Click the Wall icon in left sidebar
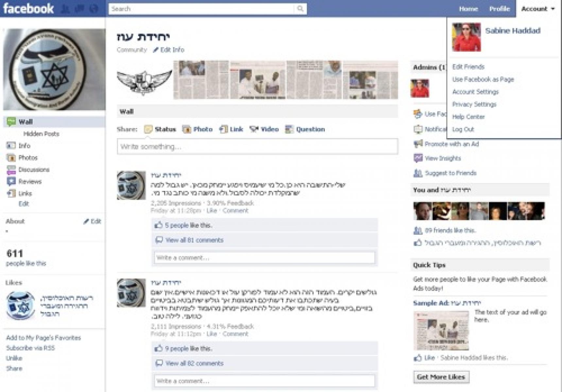The width and height of the screenshot is (562, 392). 11,122
